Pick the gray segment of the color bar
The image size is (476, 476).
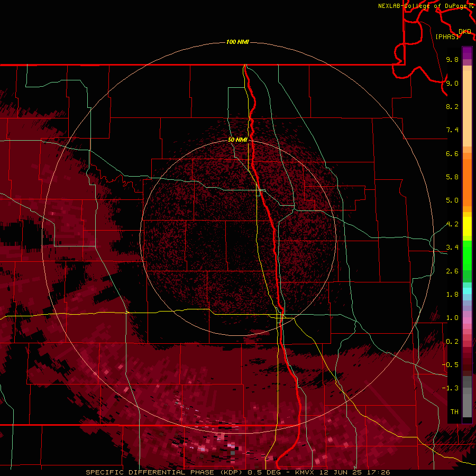pyautogui.click(x=467, y=402)
